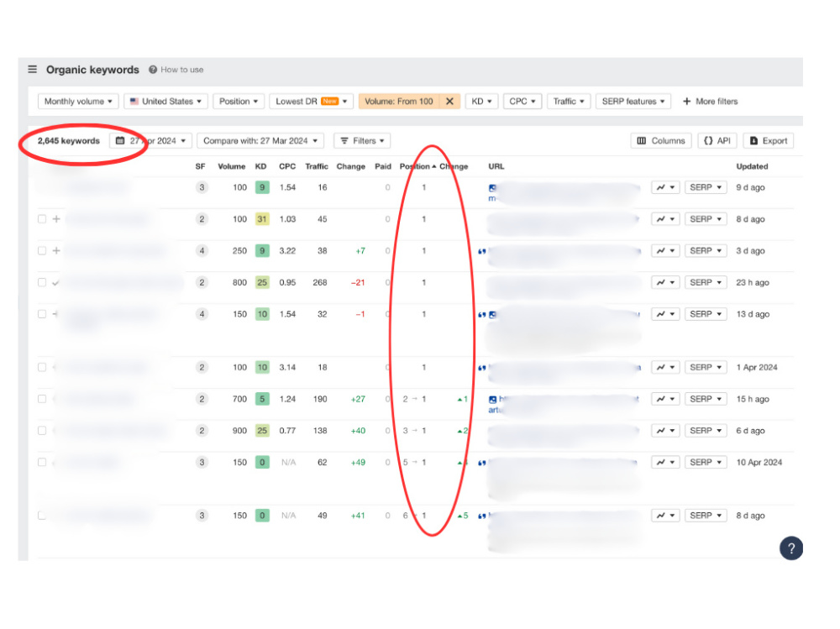The image size is (840, 629).
Task: Tick the checkbox in the volume 700 row
Action: pyautogui.click(x=42, y=399)
